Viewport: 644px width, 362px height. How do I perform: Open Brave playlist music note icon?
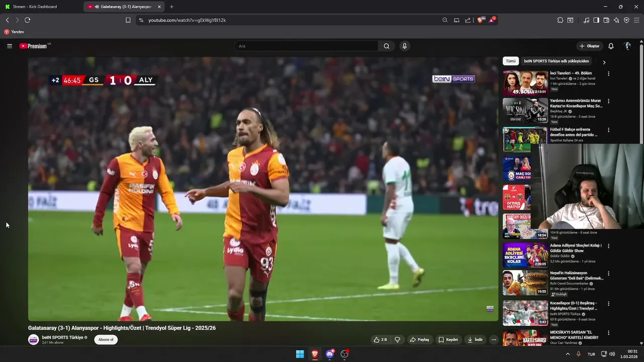click(586, 20)
